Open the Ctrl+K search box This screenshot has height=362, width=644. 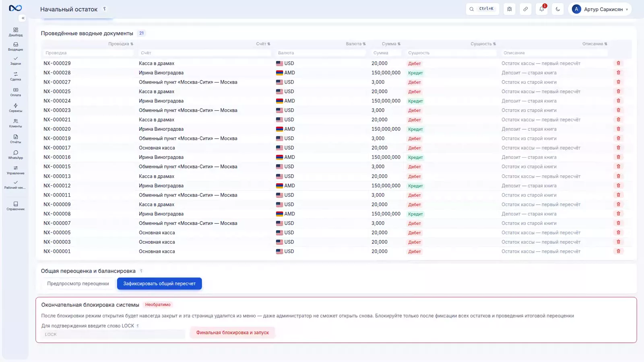[483, 9]
